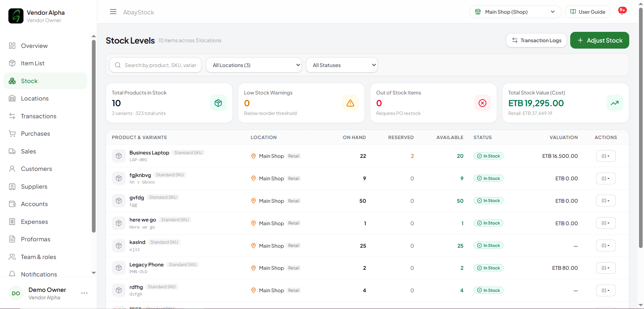Click location pin in Business Laptop row
The height and width of the screenshot is (309, 644).
254,156
